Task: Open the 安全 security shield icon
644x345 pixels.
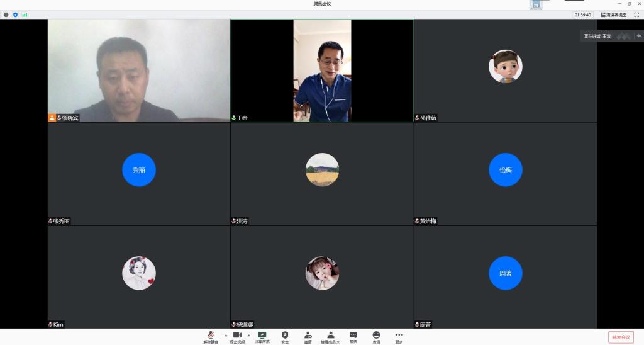Action: (285, 336)
